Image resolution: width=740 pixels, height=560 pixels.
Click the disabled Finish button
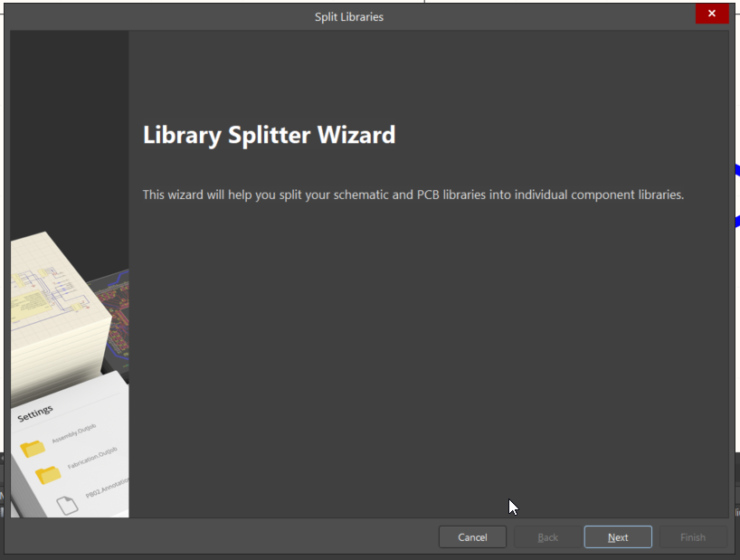pyautogui.click(x=693, y=537)
